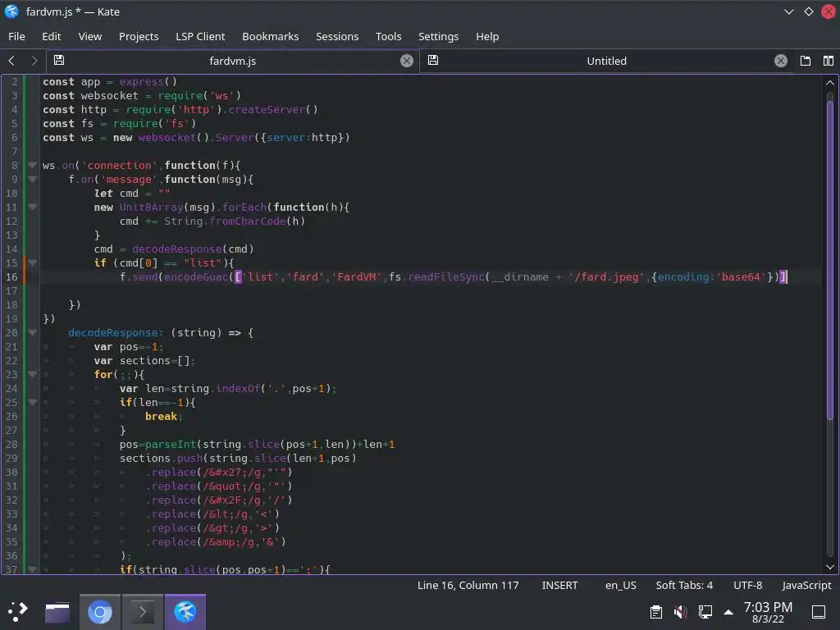Open the Bookmarks menu

(271, 36)
